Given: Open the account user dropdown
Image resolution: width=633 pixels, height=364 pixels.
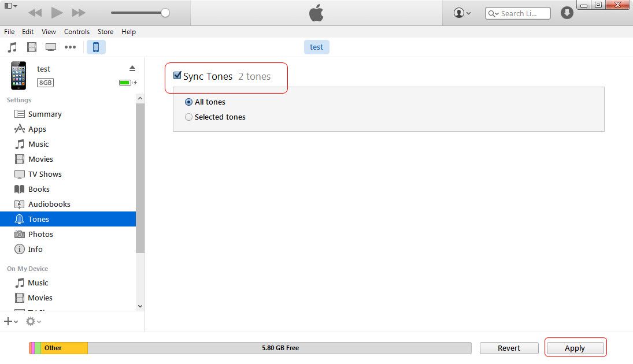Looking at the screenshot, I should [462, 13].
